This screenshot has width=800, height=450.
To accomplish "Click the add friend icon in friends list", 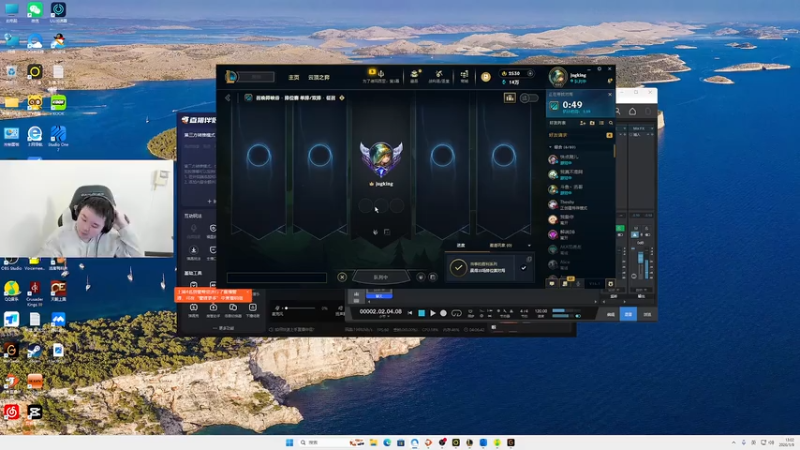I will coord(583,123).
